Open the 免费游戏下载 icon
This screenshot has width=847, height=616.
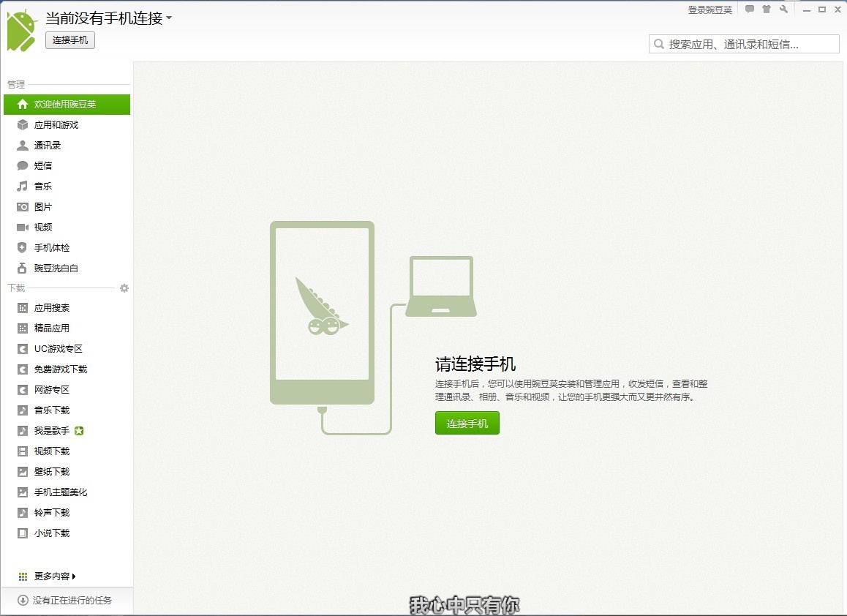22,369
